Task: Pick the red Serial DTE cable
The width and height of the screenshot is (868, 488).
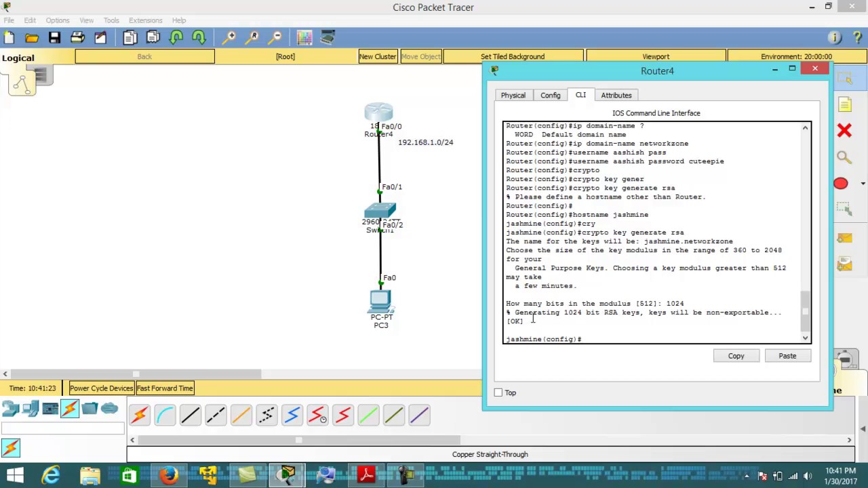Action: 343,415
